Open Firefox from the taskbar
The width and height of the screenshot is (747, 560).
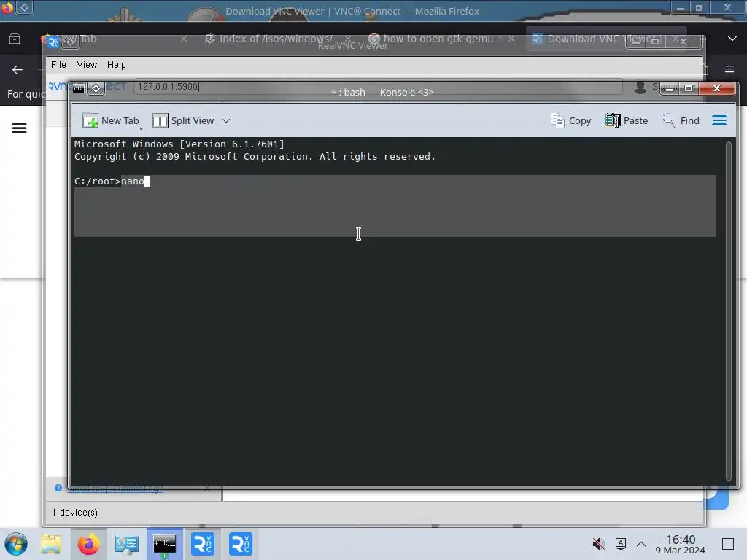88,544
